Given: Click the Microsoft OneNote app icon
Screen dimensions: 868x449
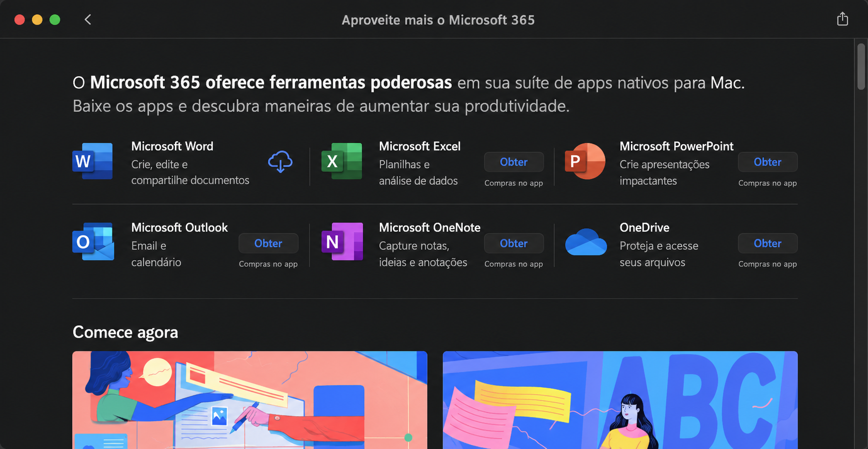Looking at the screenshot, I should click(x=342, y=241).
